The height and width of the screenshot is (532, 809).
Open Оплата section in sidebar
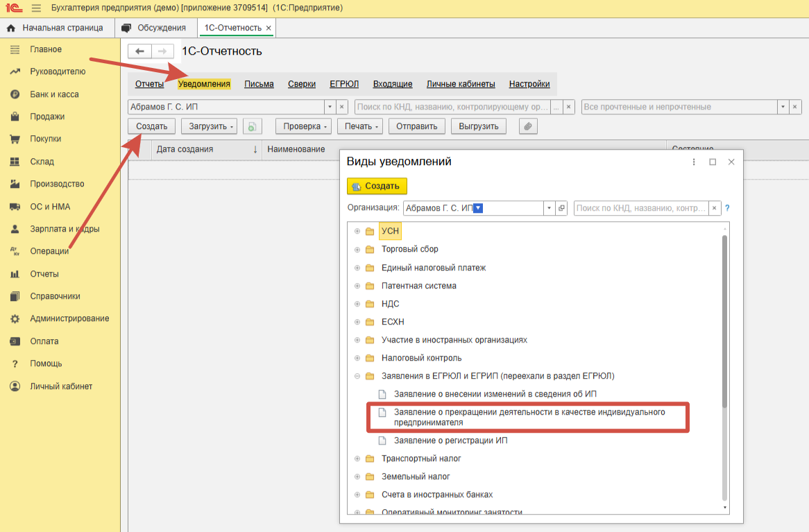point(44,341)
